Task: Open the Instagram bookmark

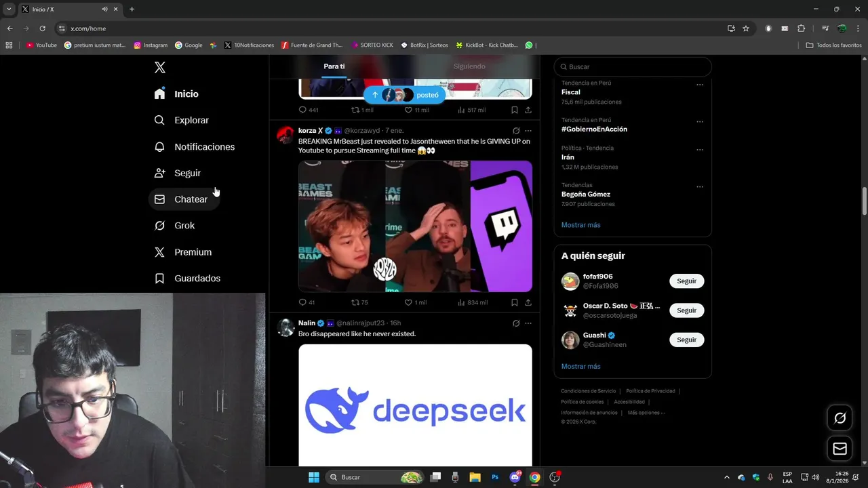Action: (x=151, y=45)
